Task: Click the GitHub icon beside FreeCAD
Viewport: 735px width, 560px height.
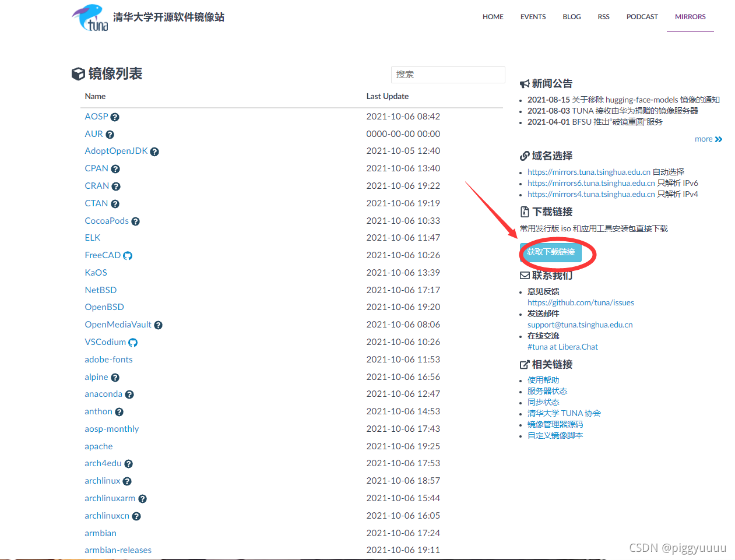Action: (128, 256)
